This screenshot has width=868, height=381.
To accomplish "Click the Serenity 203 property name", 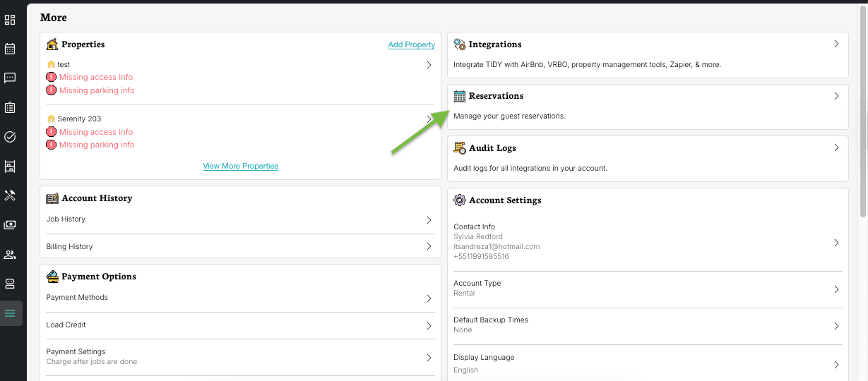I will click(x=79, y=119).
